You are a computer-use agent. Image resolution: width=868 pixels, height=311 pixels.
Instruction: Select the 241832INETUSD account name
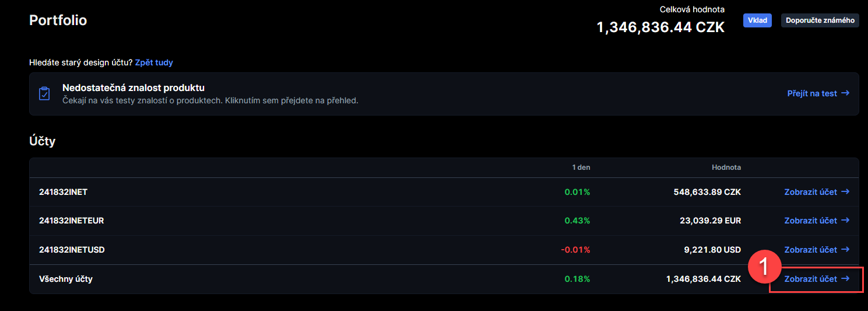tap(72, 250)
